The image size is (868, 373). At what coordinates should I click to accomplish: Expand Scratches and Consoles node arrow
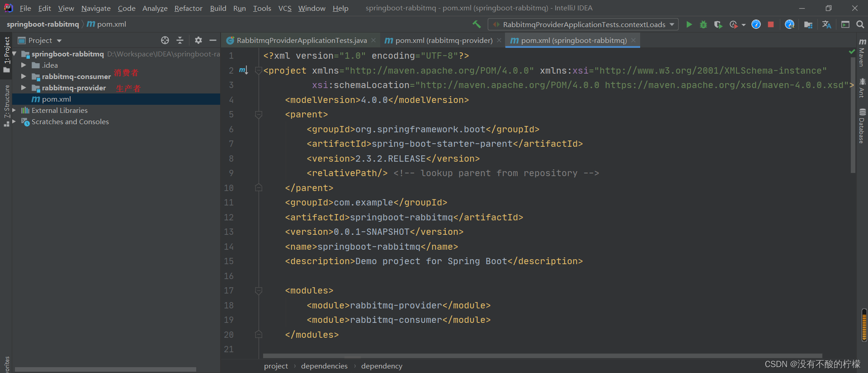(x=14, y=121)
